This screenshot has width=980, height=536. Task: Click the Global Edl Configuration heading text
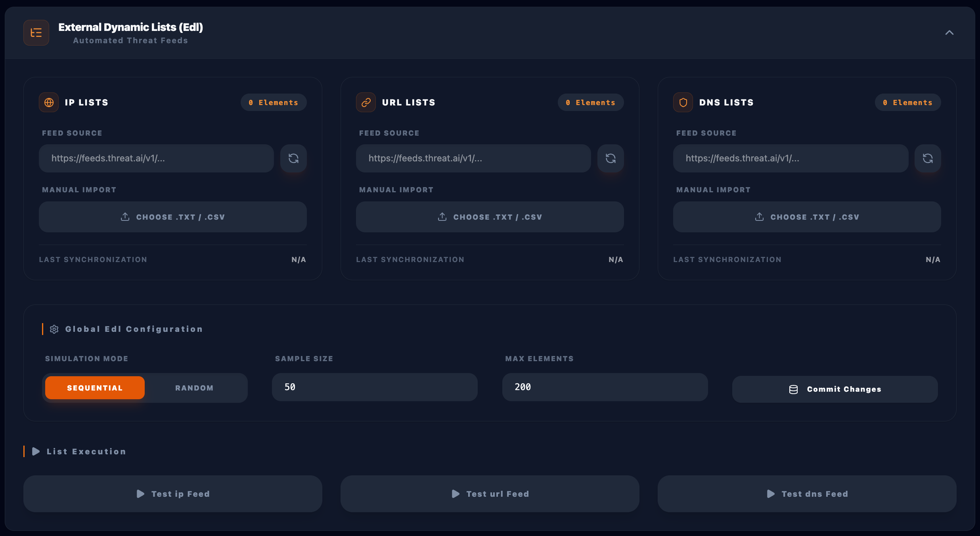[x=134, y=329]
